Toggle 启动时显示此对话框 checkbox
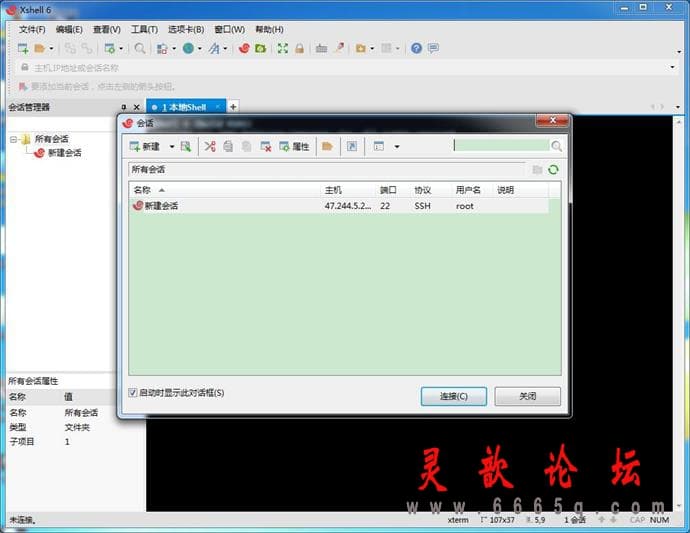This screenshot has width=690, height=533. pos(132,393)
